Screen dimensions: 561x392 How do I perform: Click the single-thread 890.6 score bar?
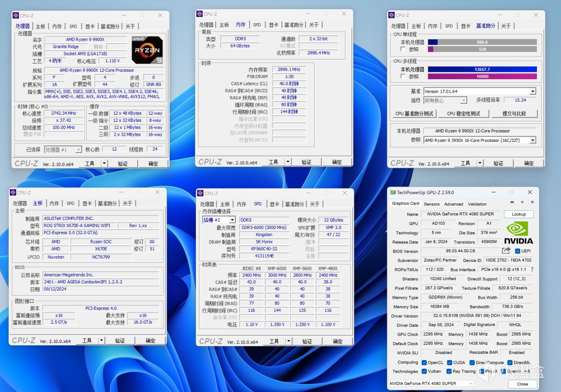(482, 42)
